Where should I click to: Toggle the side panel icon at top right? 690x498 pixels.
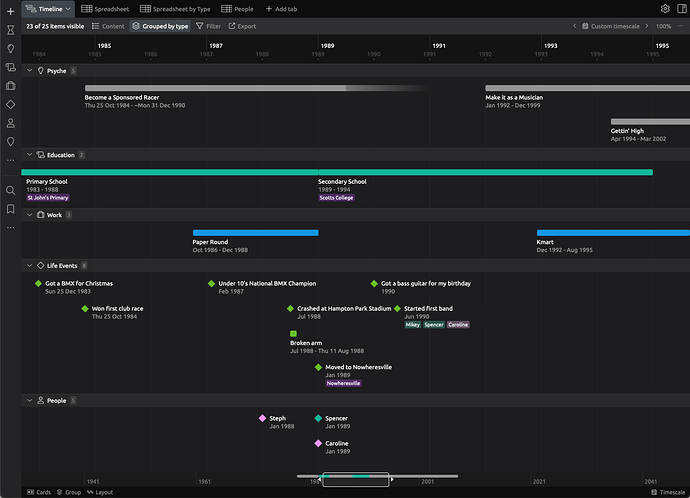click(x=681, y=9)
